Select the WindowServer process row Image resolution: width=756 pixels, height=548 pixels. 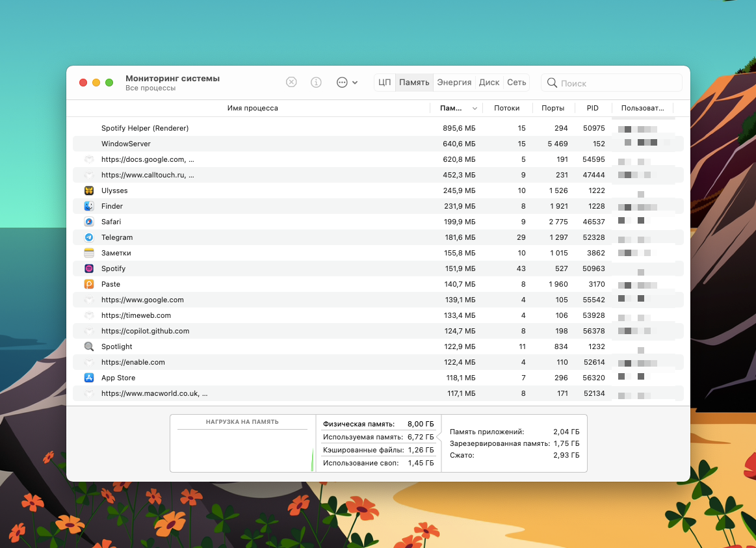pyautogui.click(x=378, y=144)
